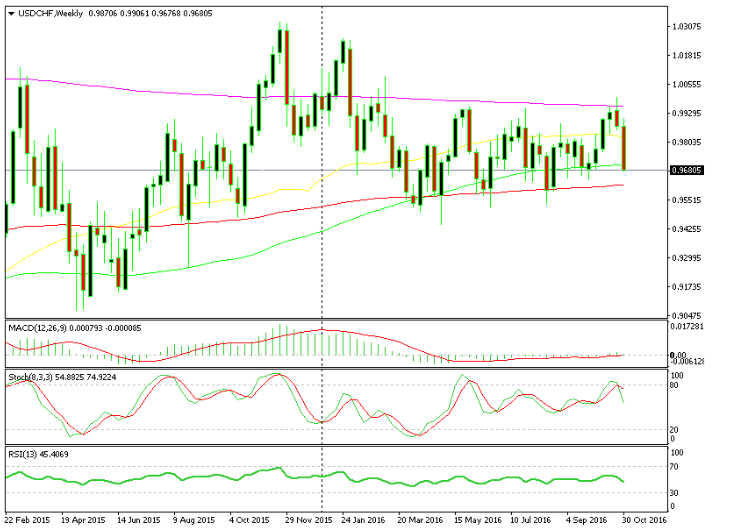Click the 4 Oct 2015 date label

click(x=249, y=520)
